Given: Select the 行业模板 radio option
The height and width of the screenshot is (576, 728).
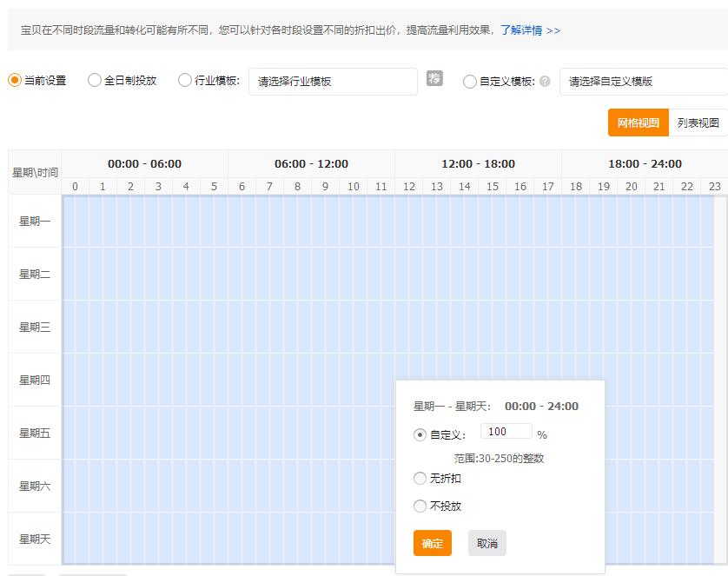Looking at the screenshot, I should 185,80.
